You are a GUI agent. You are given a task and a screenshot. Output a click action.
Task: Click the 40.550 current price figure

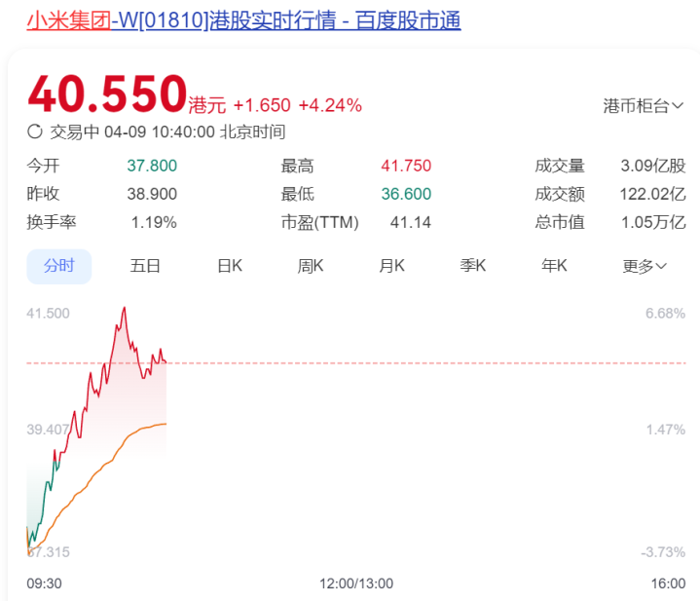107,94
